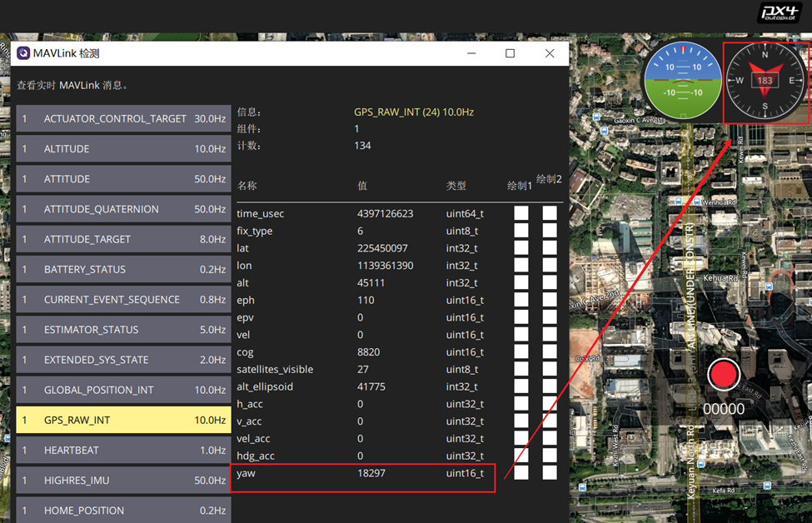Click the red video record button
The image size is (812, 523).
[724, 375]
